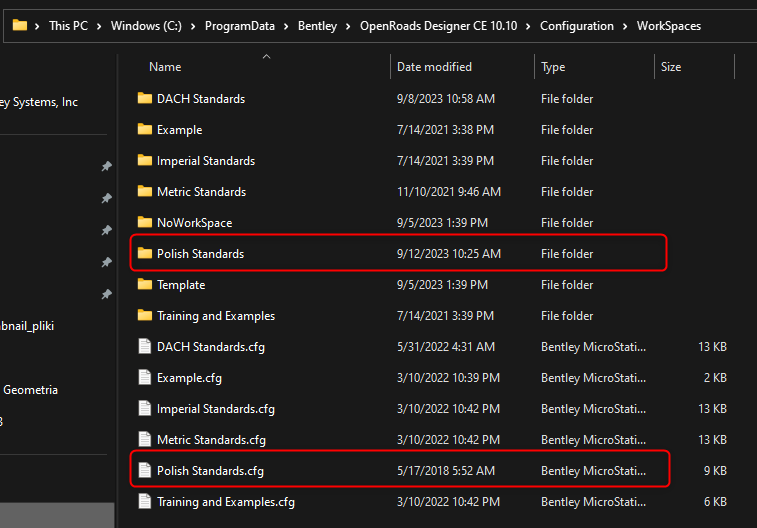Select the Imperial Standards folder name
Image resolution: width=757 pixels, height=528 pixels.
(x=206, y=161)
